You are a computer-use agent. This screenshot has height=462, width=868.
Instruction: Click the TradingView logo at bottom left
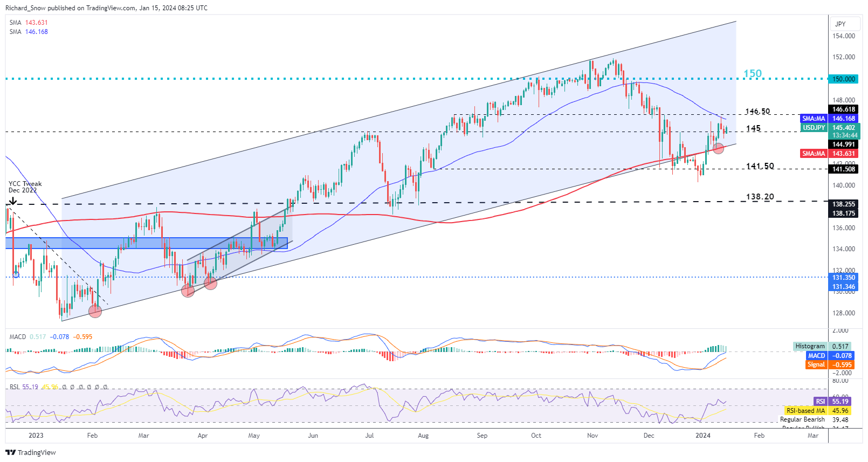click(31, 452)
